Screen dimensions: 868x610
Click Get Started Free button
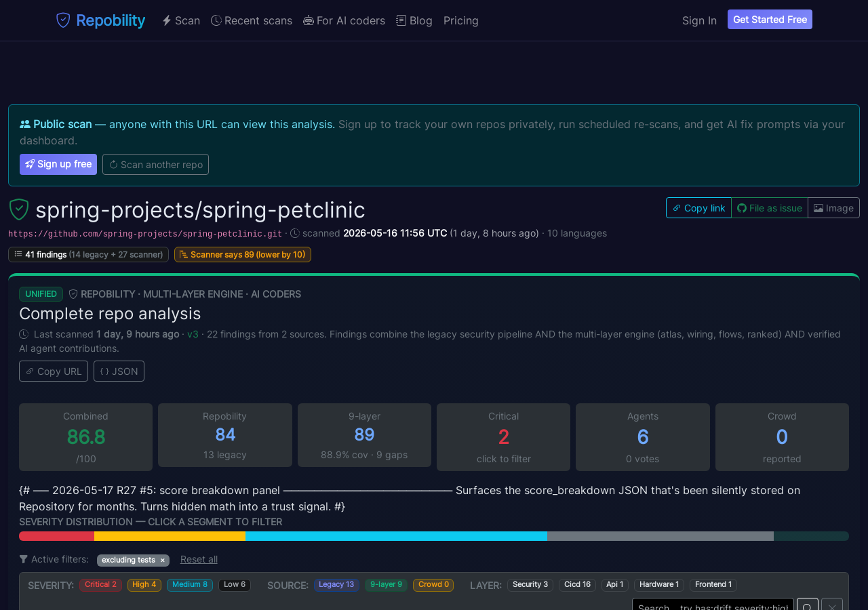(770, 20)
